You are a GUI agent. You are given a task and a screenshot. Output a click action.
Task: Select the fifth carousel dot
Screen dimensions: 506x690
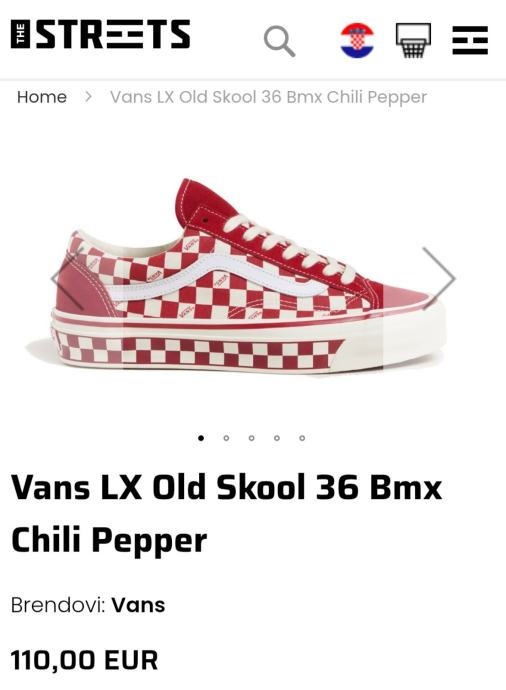(x=302, y=438)
